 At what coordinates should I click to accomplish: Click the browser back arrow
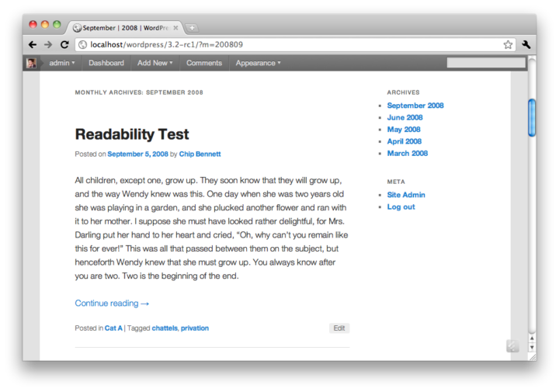(x=33, y=44)
